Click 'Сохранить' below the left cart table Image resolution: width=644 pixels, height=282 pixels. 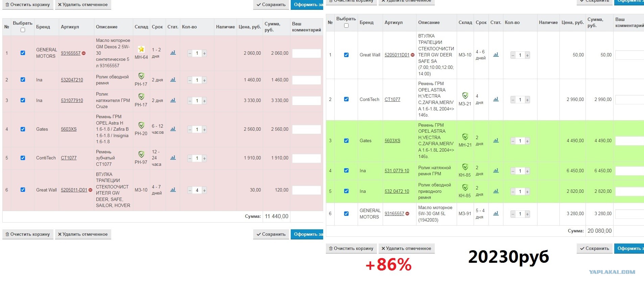point(271,234)
